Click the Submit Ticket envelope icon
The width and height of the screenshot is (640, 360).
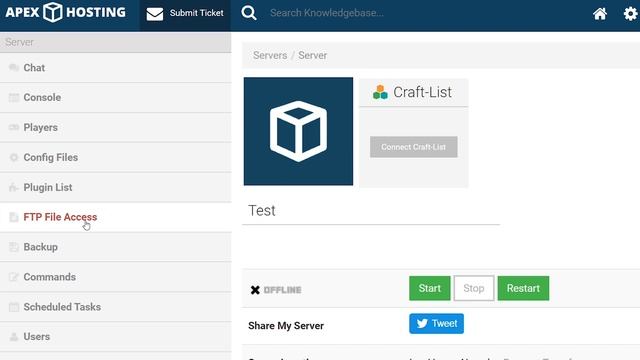pyautogui.click(x=155, y=13)
